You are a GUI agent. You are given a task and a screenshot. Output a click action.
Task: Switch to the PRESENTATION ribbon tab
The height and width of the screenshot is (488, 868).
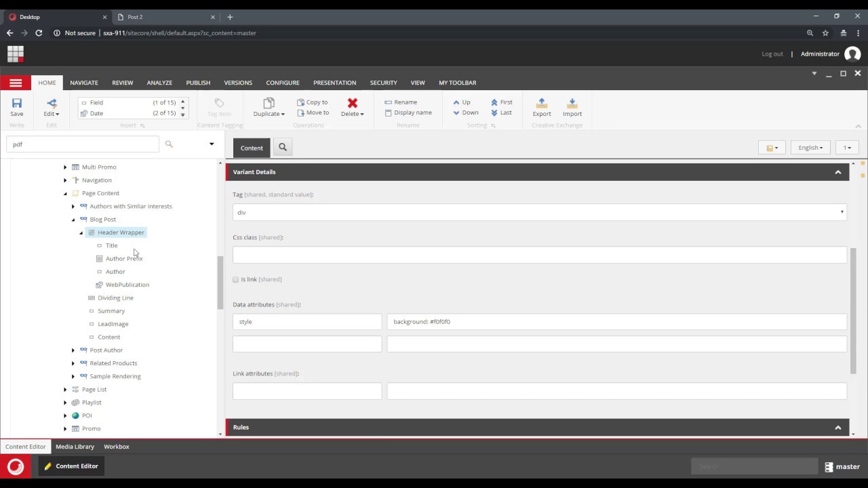point(334,83)
